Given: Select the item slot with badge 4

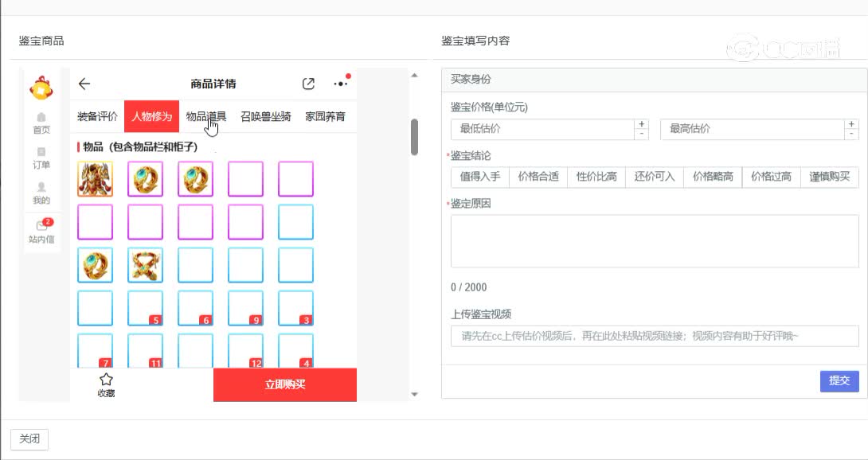Looking at the screenshot, I should pyautogui.click(x=295, y=350).
